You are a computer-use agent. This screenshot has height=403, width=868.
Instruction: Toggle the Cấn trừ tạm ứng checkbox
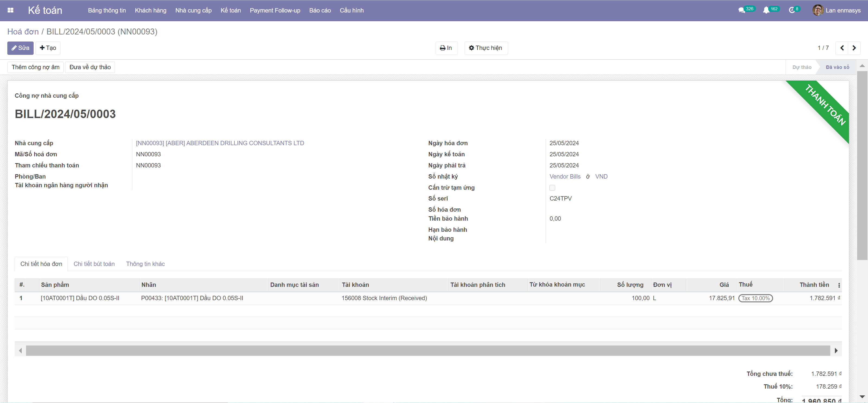[552, 188]
